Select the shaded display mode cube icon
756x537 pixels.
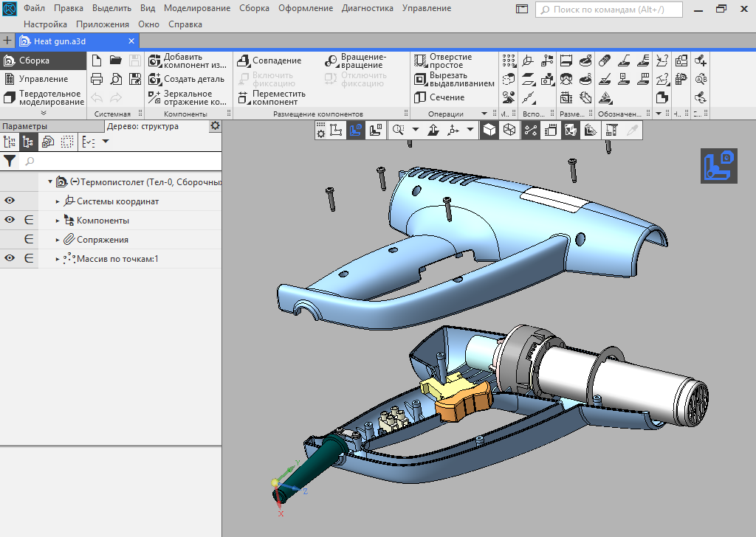pyautogui.click(x=489, y=130)
